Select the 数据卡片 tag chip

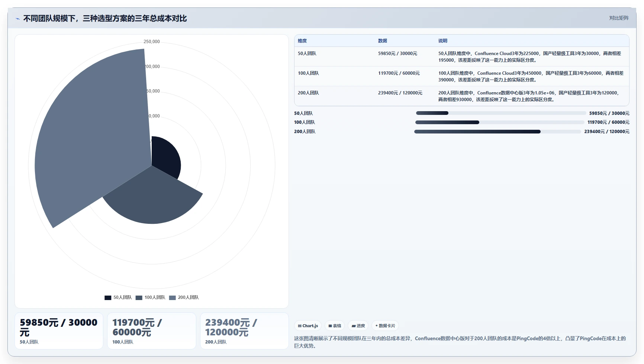coord(385,326)
